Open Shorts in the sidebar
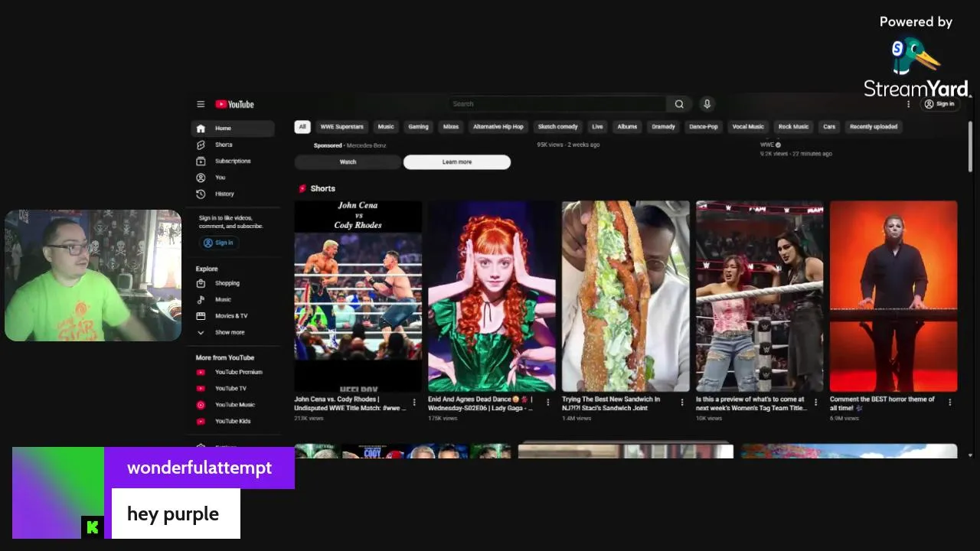 (x=233, y=145)
